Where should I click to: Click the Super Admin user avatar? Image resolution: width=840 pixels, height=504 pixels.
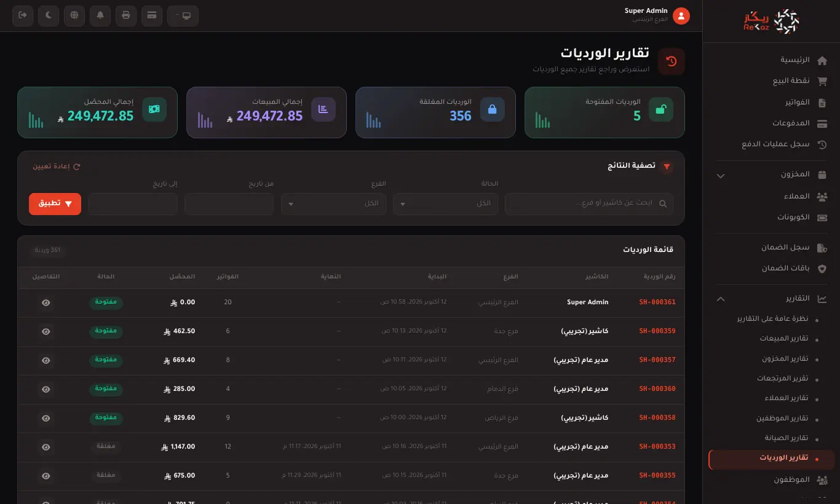[681, 16]
